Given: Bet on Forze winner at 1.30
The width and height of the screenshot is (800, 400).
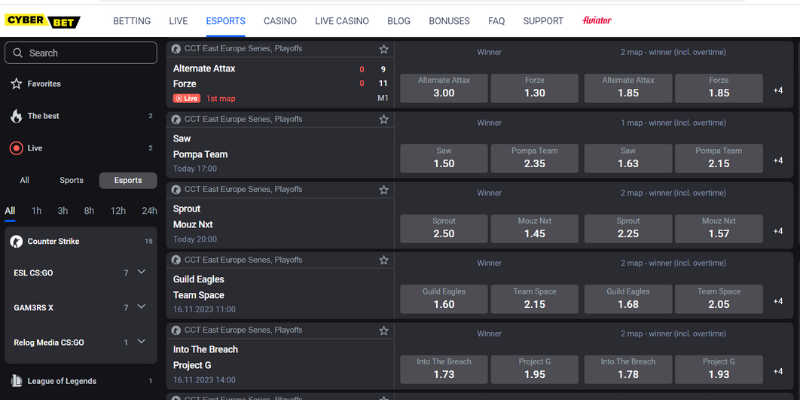Looking at the screenshot, I should 535,88.
